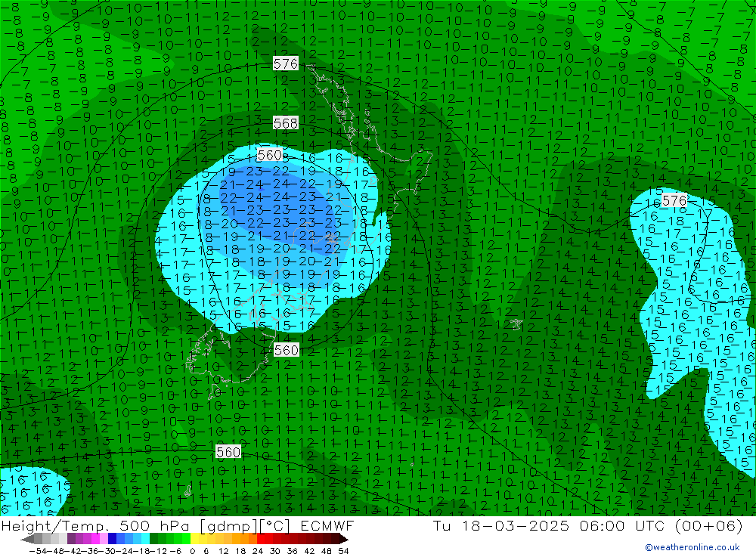This screenshot has width=756, height=554.
Task: Click the 568 contour label
Action: pos(286,122)
